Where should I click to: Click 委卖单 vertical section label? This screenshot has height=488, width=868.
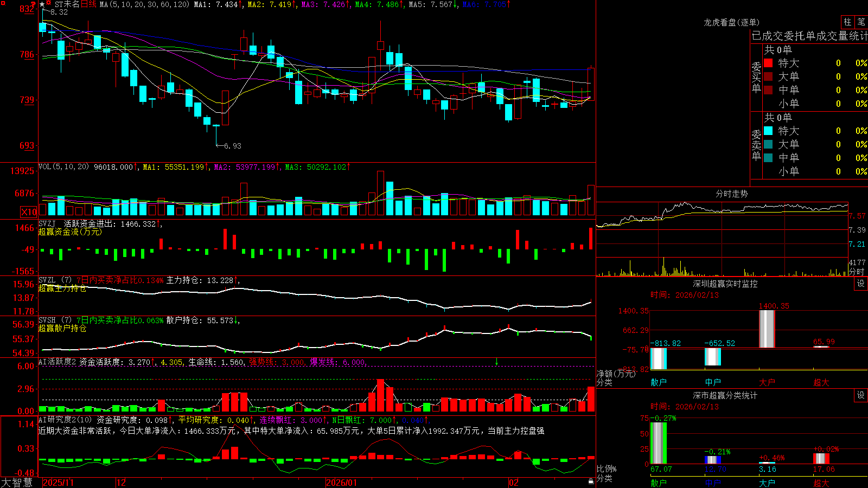click(756, 145)
